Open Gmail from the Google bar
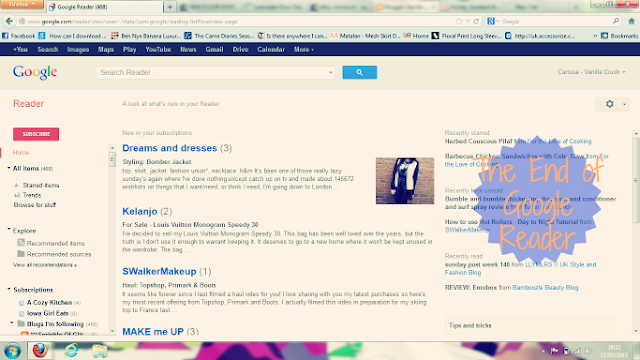This screenshot has width=640, height=360. tap(214, 49)
